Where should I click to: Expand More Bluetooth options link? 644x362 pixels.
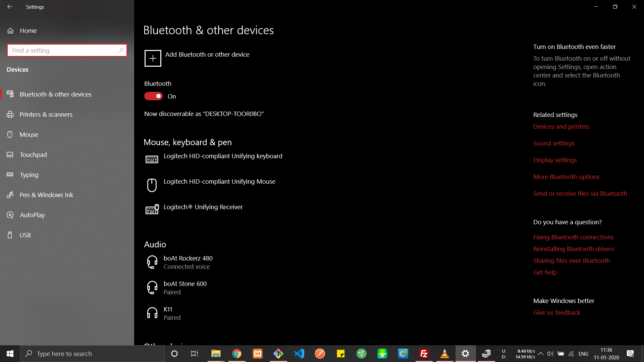567,176
